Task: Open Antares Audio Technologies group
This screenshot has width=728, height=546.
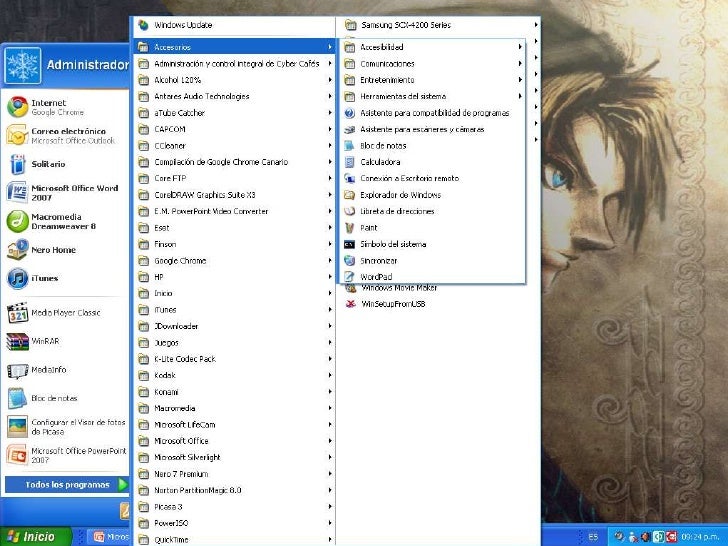Action: [x=234, y=97]
